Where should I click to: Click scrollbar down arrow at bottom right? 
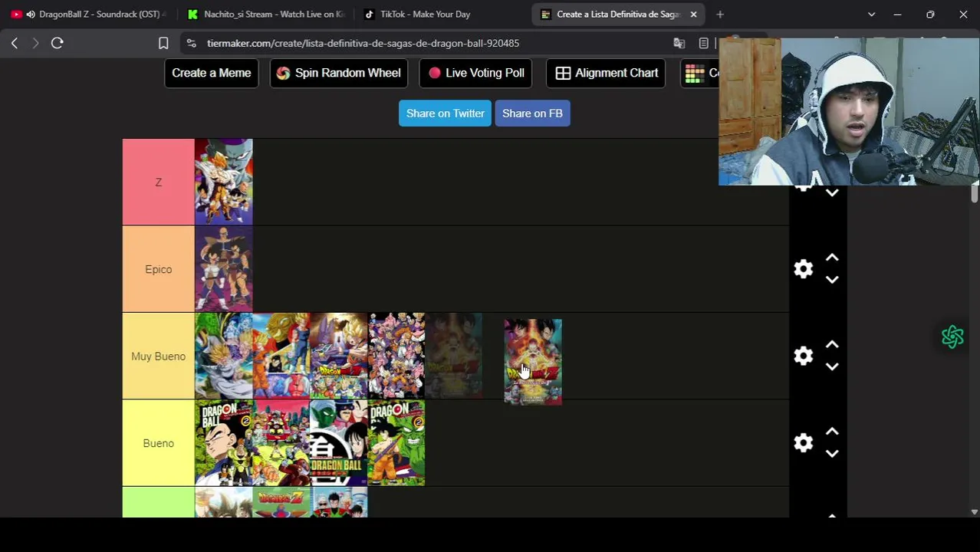click(x=975, y=512)
